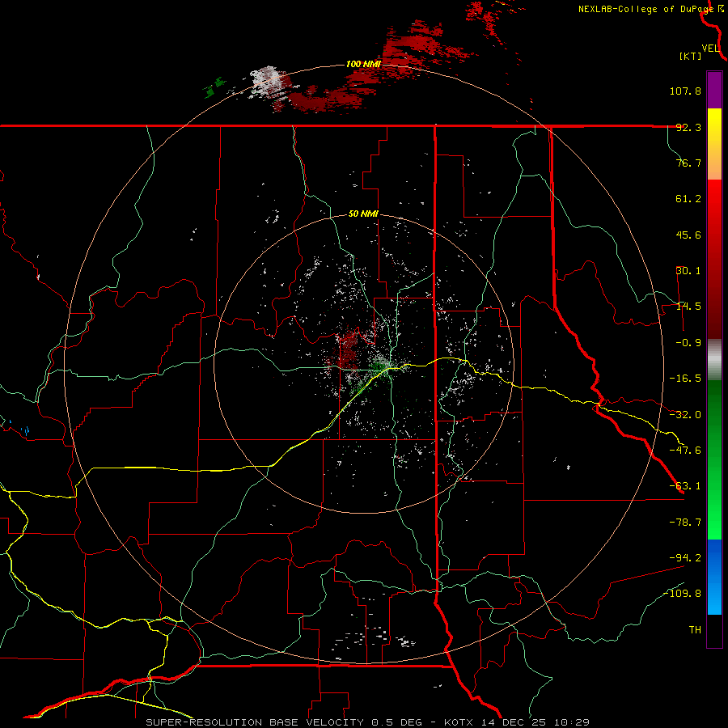Select the 92.3 scale value
This screenshot has width=728, height=728.
pyautogui.click(x=688, y=127)
